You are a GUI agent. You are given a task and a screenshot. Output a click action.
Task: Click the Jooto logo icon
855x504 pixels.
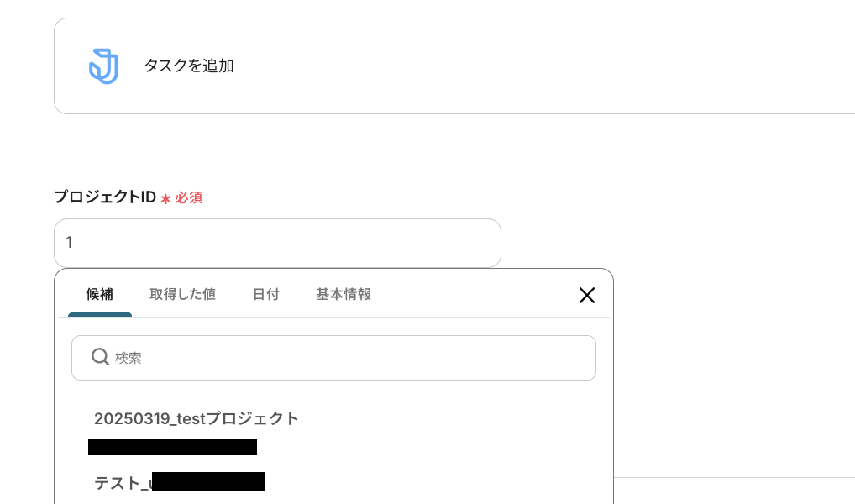click(103, 66)
